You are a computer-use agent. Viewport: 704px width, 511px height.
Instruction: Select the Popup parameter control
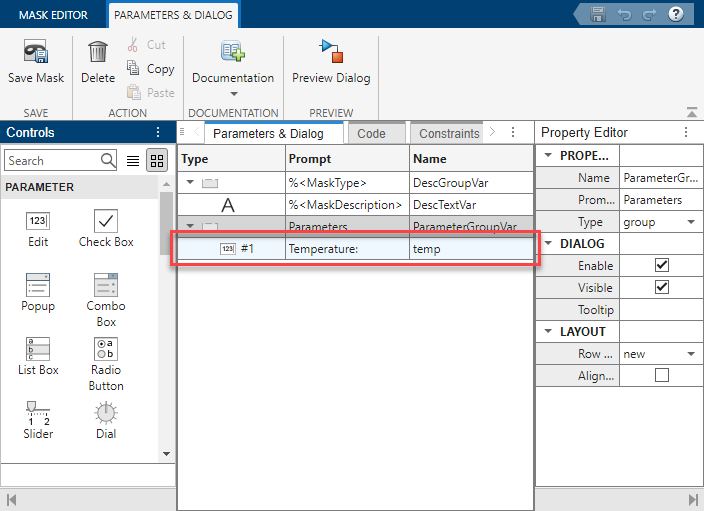38,286
